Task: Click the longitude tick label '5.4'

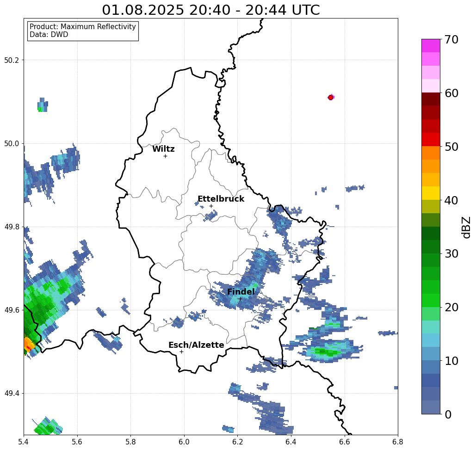Action: click(24, 442)
